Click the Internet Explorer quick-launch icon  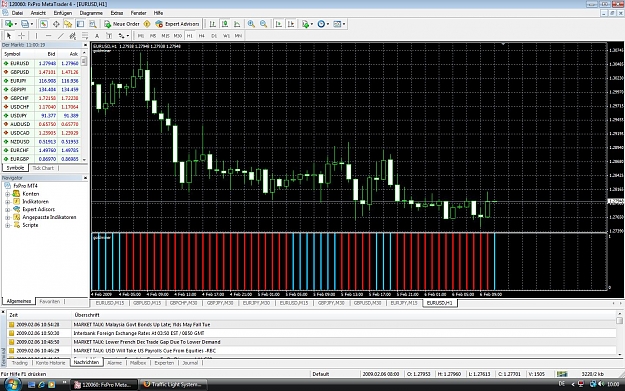(x=41, y=385)
